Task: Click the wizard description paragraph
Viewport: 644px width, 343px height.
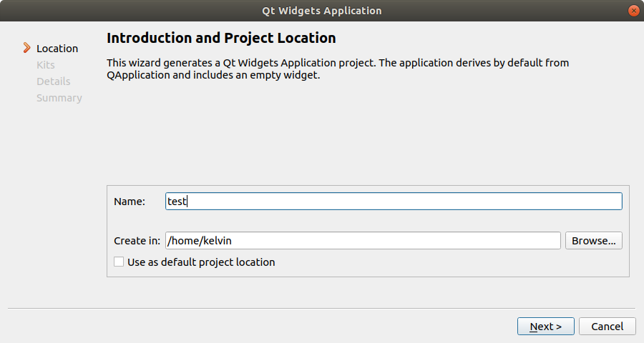Action: click(x=338, y=69)
